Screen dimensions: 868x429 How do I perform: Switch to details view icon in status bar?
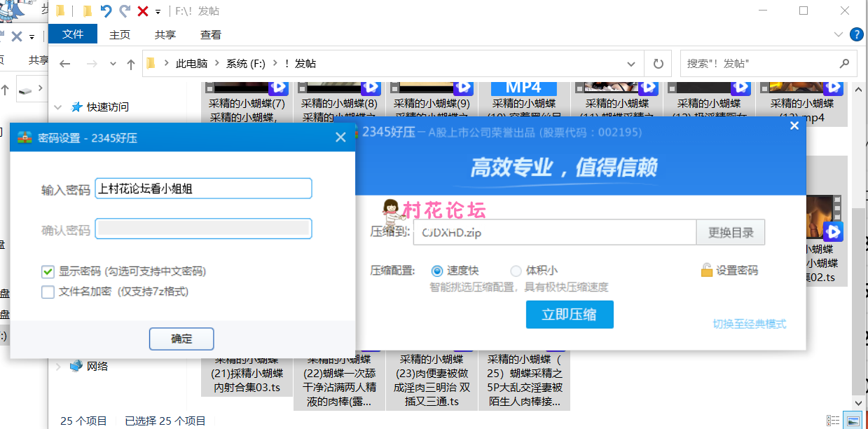click(x=833, y=421)
